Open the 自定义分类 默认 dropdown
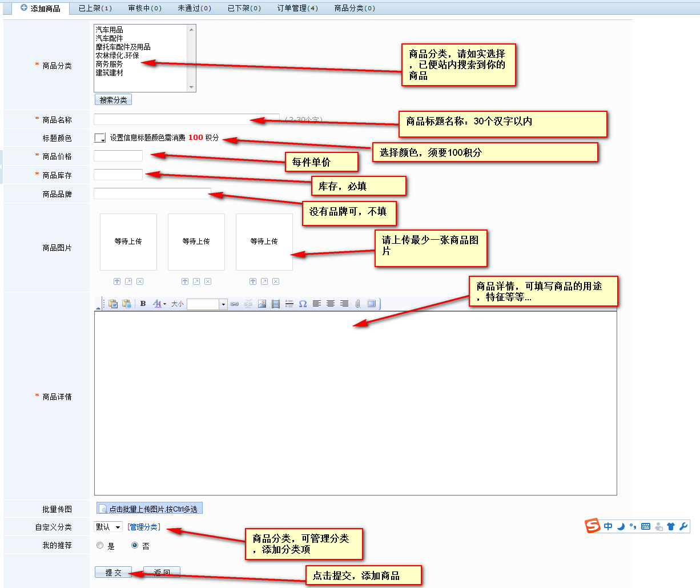Image resolution: width=700 pixels, height=588 pixels. [x=108, y=527]
